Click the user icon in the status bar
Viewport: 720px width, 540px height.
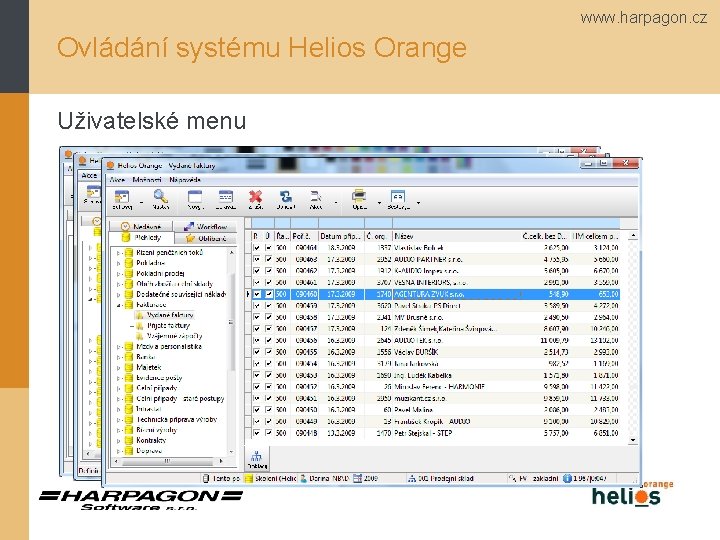304,478
